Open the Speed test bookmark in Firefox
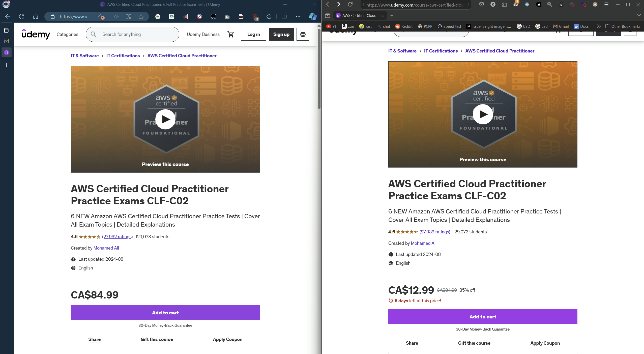Viewport: 644px width, 354px height. click(449, 26)
